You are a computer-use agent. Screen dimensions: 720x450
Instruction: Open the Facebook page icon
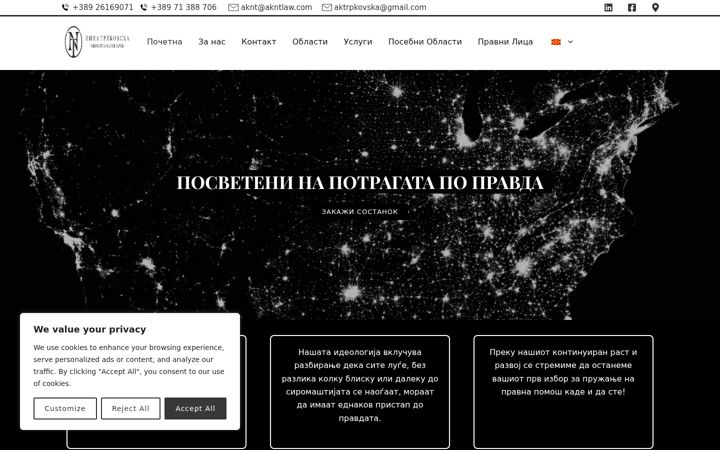click(x=632, y=7)
